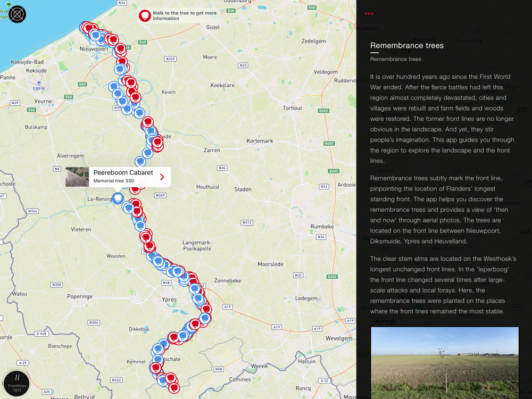The image size is (532, 399).
Task: Select the red tree marker east of Ypres
Action: pos(206,309)
